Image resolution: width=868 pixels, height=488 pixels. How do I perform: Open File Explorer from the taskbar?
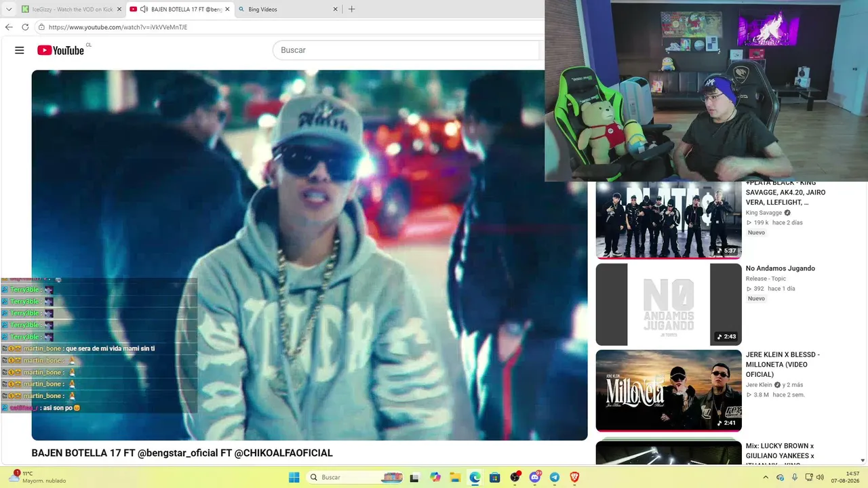tap(455, 477)
